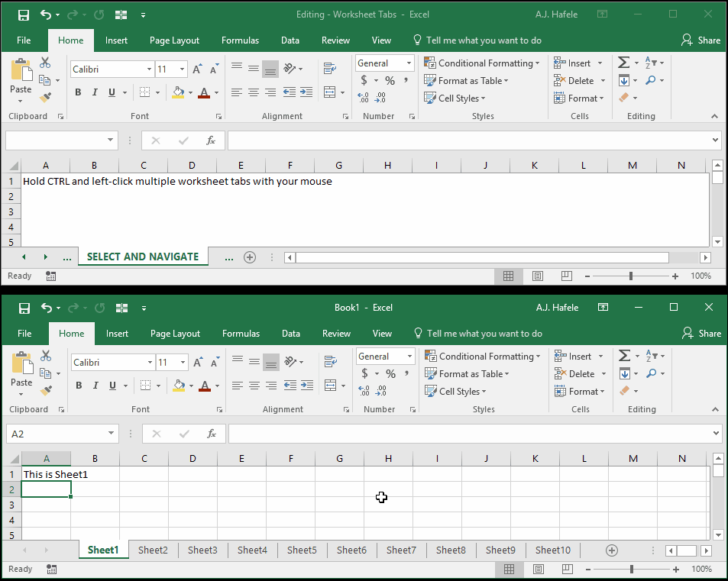This screenshot has width=728, height=581.
Task: Click Format Painter in Book1 window
Action: coord(46,391)
